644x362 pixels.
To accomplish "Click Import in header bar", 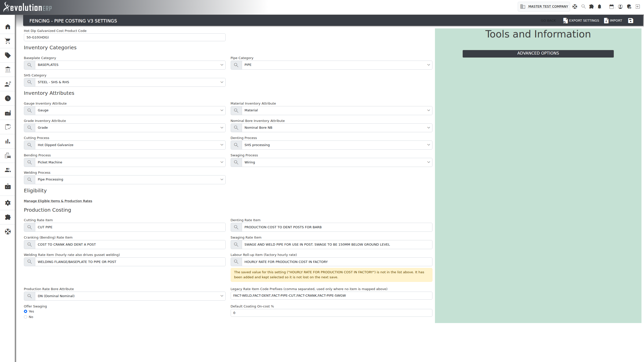I will point(613,21).
